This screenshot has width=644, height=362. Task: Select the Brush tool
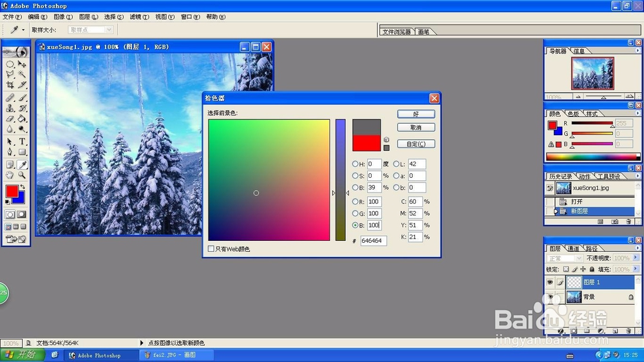22,98
